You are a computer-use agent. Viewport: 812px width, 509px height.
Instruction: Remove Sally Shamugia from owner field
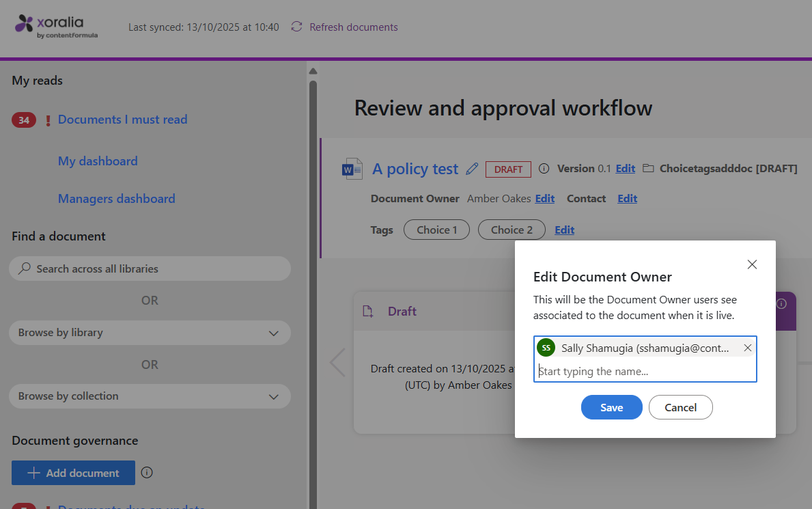[x=747, y=348]
